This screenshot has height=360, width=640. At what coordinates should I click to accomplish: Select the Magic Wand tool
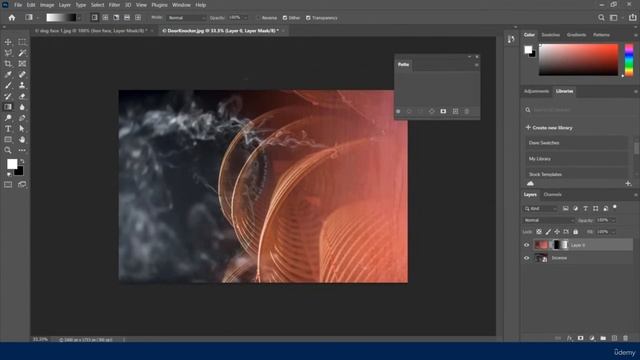click(x=22, y=53)
